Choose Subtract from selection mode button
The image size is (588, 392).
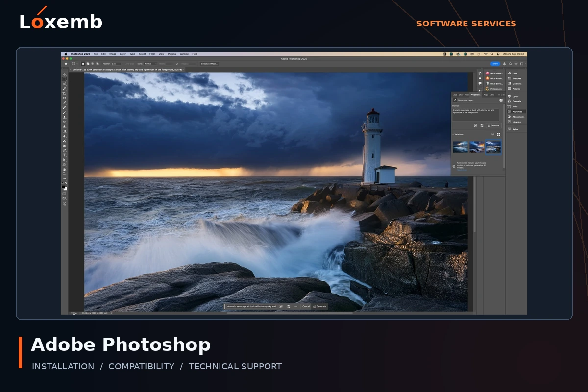coord(93,64)
